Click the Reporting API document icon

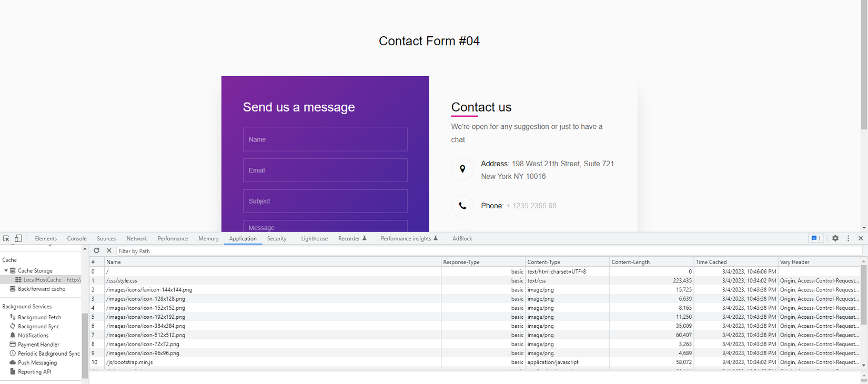pyautogui.click(x=13, y=371)
